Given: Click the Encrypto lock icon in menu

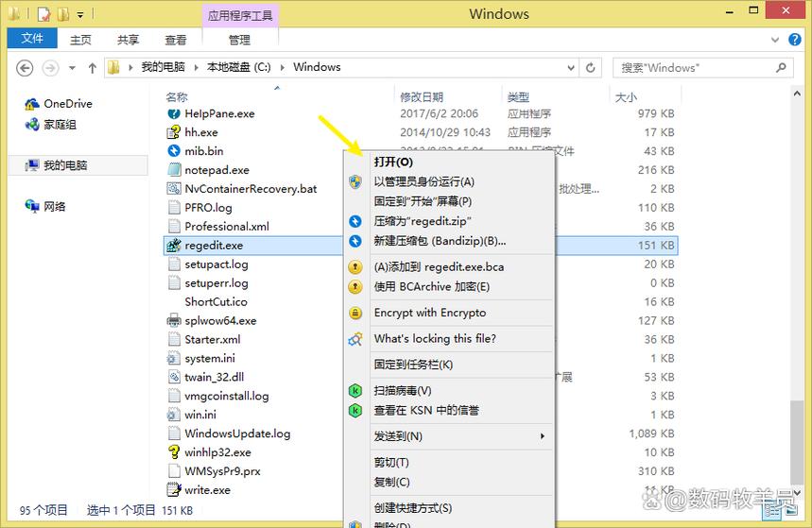Looking at the screenshot, I should tap(355, 313).
